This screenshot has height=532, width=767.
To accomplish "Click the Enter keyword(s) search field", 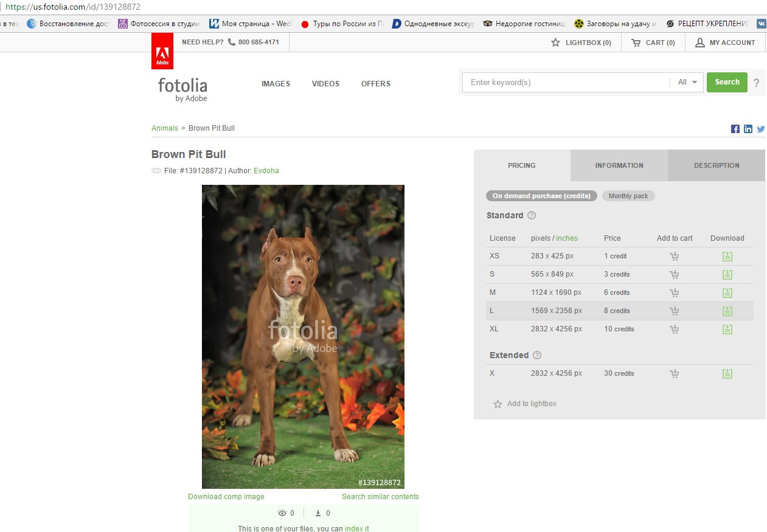I will pyautogui.click(x=566, y=83).
